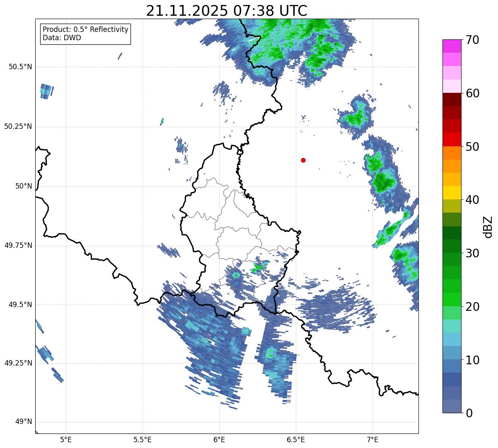Click the colorbar tick label 10

click(x=472, y=360)
